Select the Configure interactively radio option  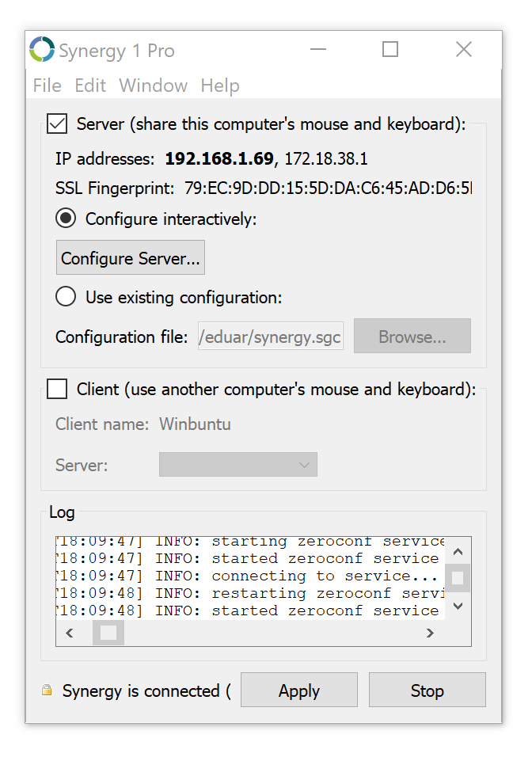pyautogui.click(x=66, y=219)
